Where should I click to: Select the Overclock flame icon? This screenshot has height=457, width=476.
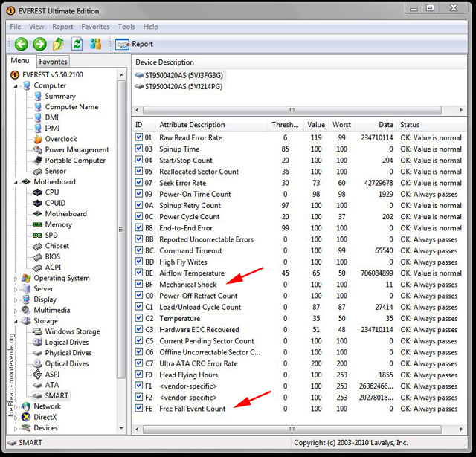tap(38, 139)
